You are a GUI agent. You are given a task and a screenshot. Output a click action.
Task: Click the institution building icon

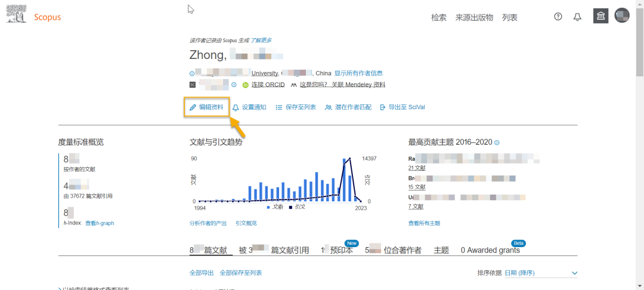coord(601,16)
